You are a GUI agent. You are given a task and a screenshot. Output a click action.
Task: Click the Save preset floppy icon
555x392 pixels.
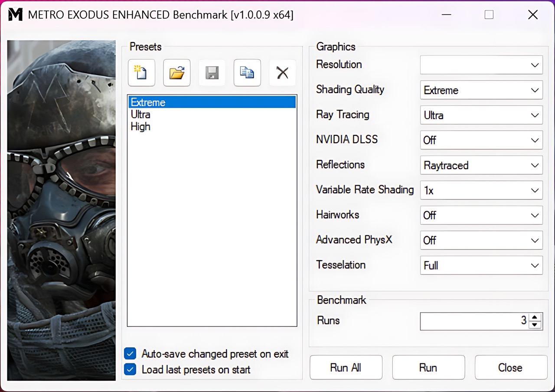point(212,73)
